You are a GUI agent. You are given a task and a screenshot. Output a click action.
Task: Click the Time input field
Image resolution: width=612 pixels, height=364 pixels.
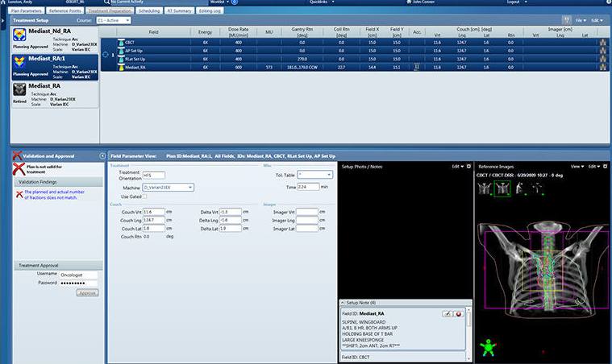tap(308, 187)
